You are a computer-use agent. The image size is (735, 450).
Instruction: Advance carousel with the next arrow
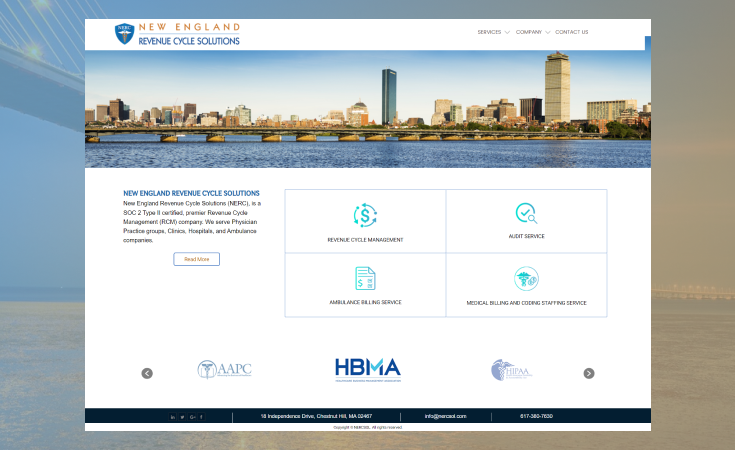click(589, 373)
